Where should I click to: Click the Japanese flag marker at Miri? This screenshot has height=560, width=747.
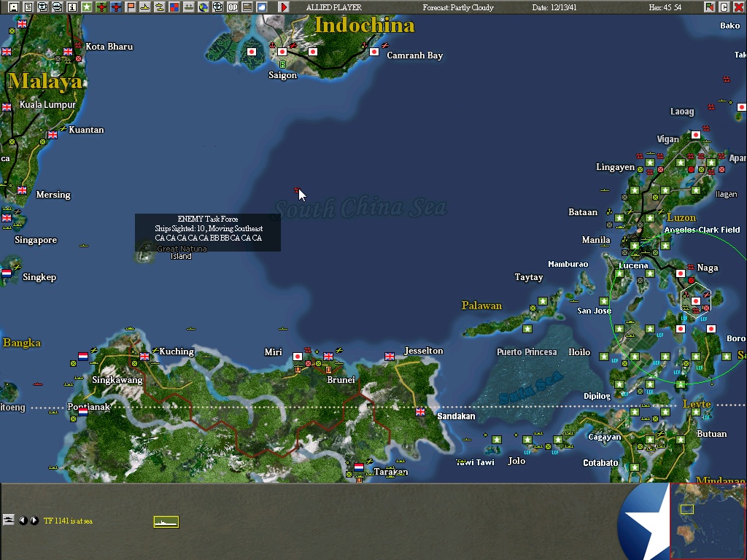pyautogui.click(x=298, y=356)
